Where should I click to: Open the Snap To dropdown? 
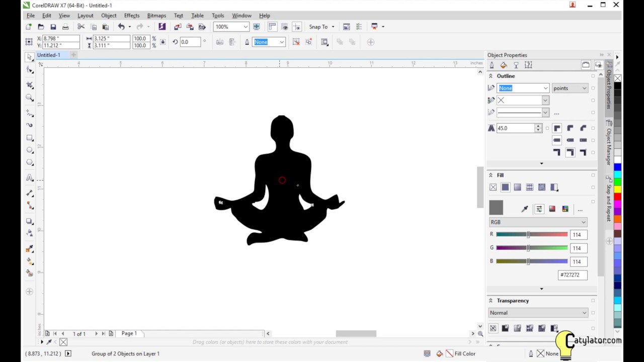(x=333, y=27)
